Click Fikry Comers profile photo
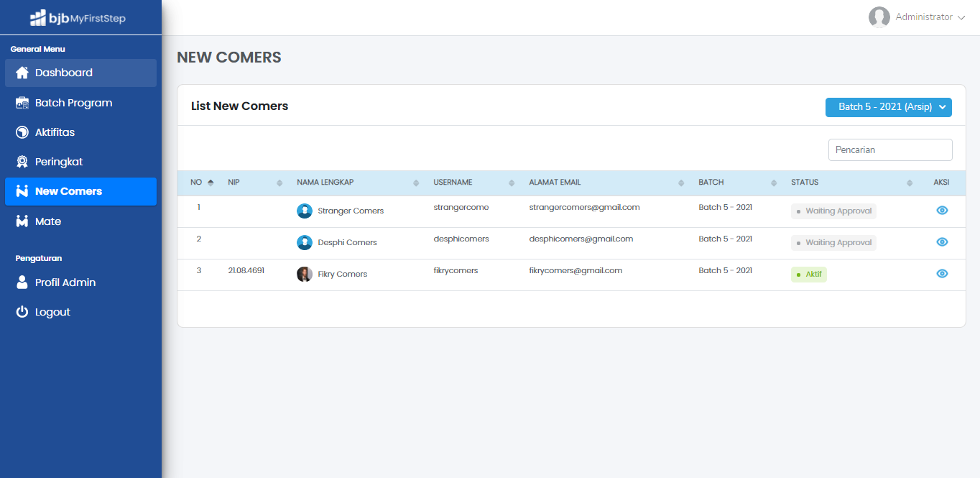Image resolution: width=980 pixels, height=478 pixels. tap(305, 274)
